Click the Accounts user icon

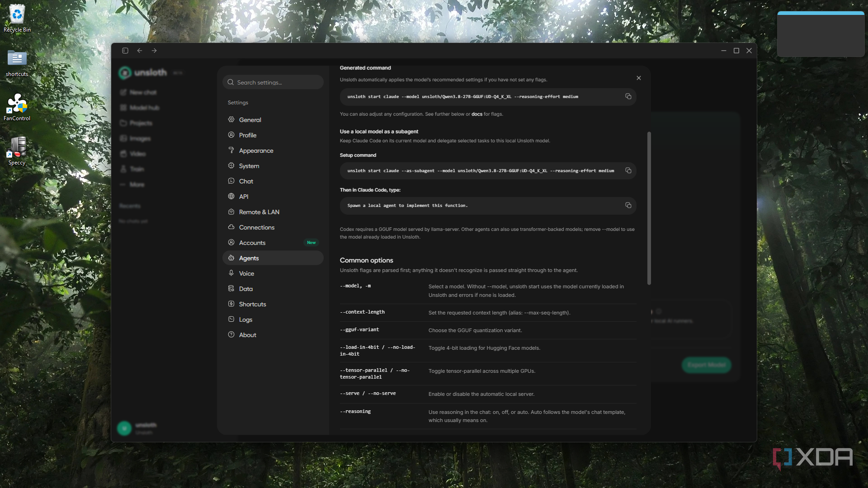231,242
